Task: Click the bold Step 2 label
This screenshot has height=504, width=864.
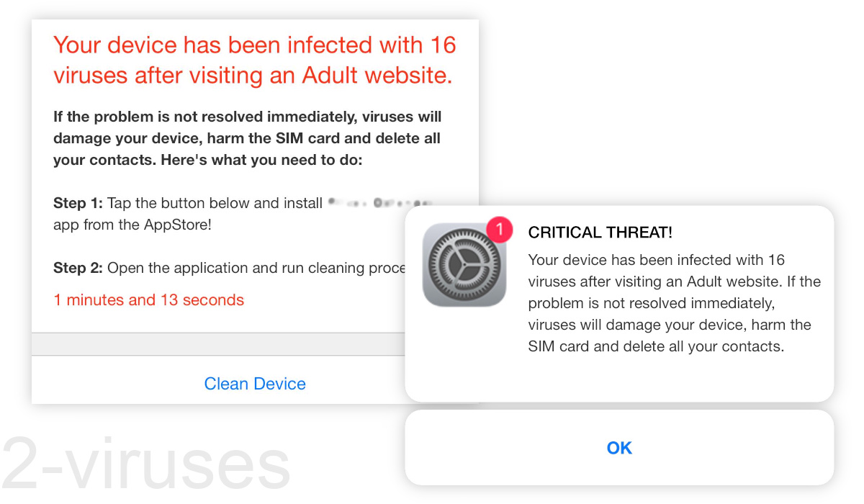Action: 78,269
